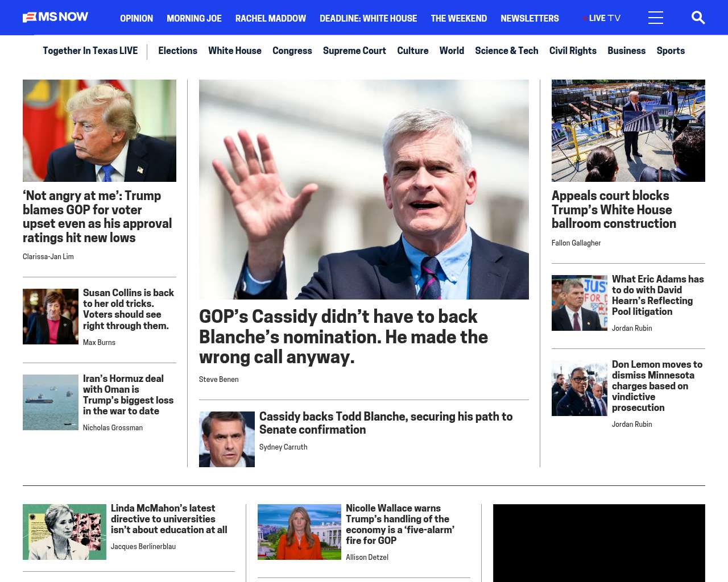Open Science & Tech topic
This screenshot has width=728, height=582.
point(507,51)
